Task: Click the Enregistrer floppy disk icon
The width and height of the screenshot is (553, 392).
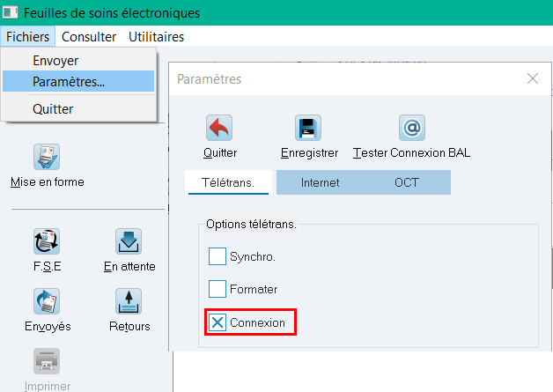Action: [308, 128]
